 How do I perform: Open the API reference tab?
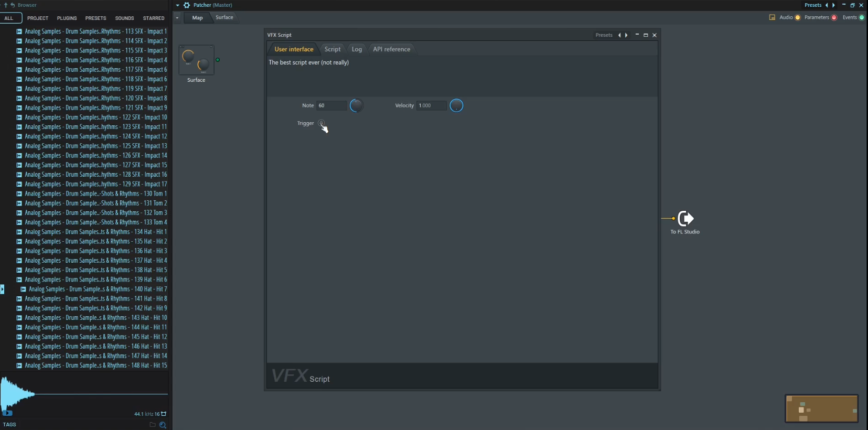(x=392, y=49)
